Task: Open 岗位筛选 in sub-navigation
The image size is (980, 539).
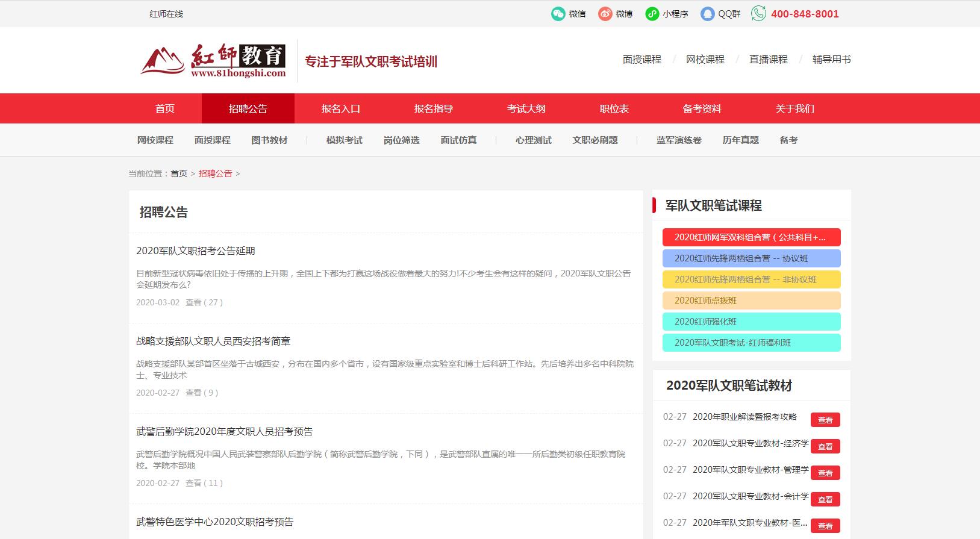Action: (x=402, y=140)
